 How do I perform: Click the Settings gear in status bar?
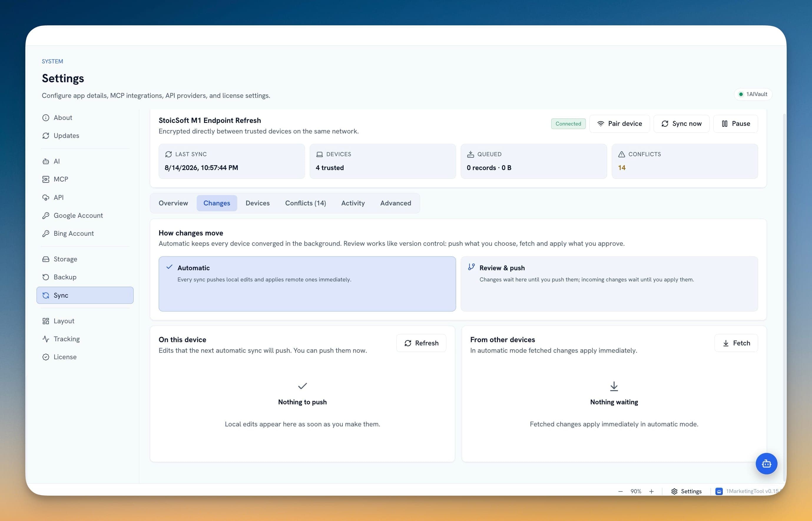tap(686, 491)
